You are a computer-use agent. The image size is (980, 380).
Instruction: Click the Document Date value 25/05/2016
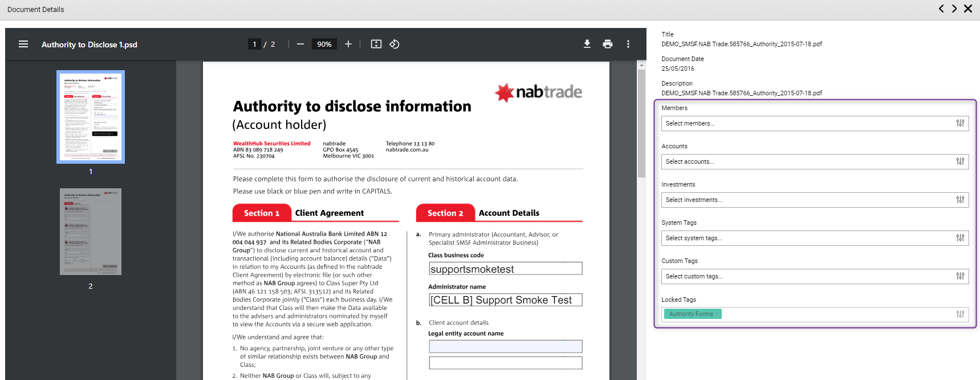678,68
